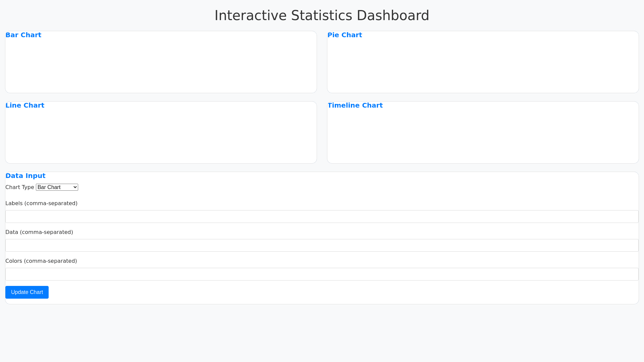
Task: Click the Colors (comma-separated) label
Action: pyautogui.click(x=41, y=261)
